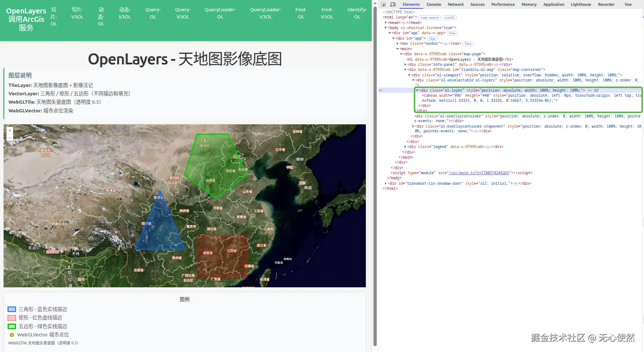This screenshot has height=352, width=644.
Task: Open the 切片-V3OL navbar link
Action: point(77,13)
